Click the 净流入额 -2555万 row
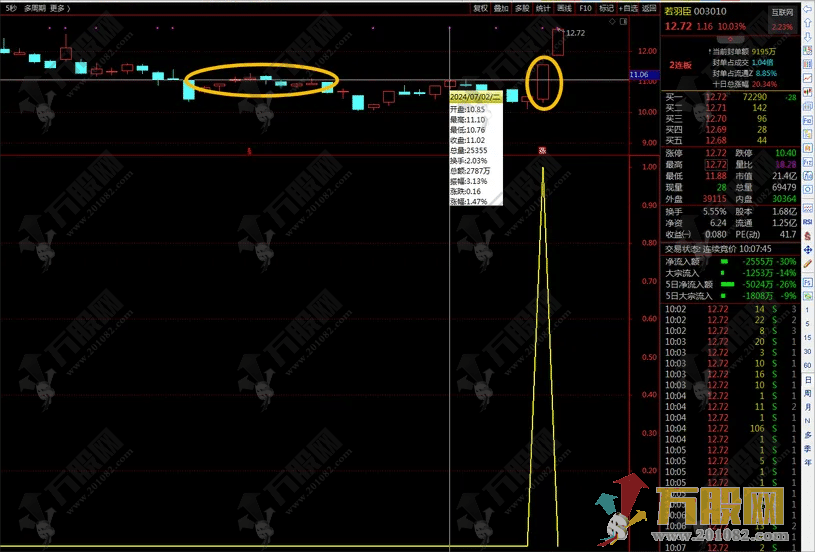The image size is (815, 552). [730, 261]
